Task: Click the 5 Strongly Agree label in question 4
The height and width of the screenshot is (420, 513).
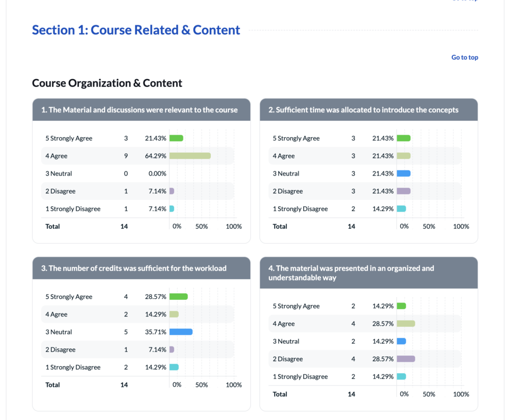Action: click(296, 306)
